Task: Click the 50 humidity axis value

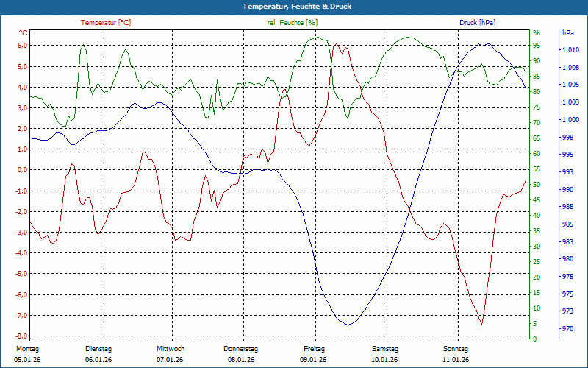Action: (x=537, y=185)
